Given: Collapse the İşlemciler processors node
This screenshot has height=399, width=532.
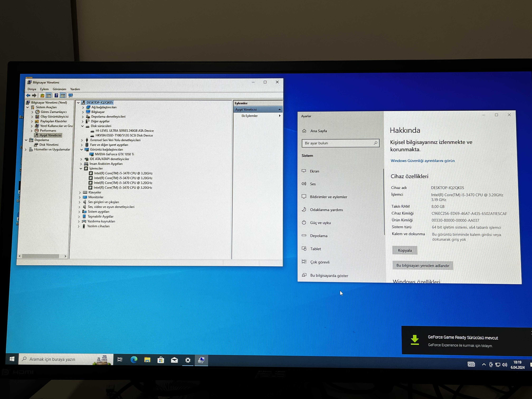Looking at the screenshot, I should (x=81, y=169).
